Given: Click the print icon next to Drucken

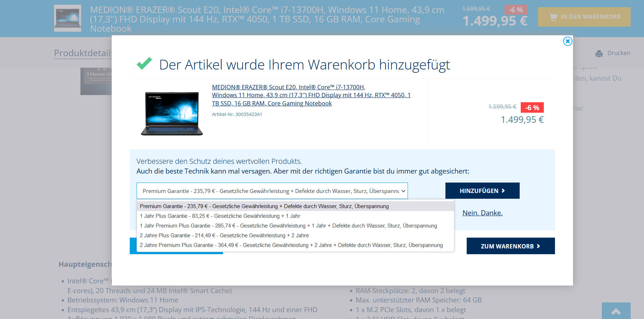Looking at the screenshot, I should pos(599,54).
